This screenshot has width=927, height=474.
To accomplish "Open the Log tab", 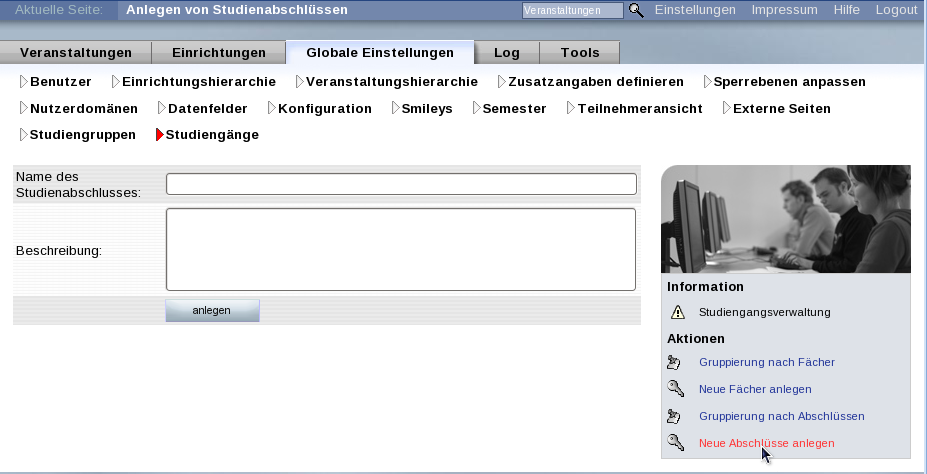I will tap(507, 53).
